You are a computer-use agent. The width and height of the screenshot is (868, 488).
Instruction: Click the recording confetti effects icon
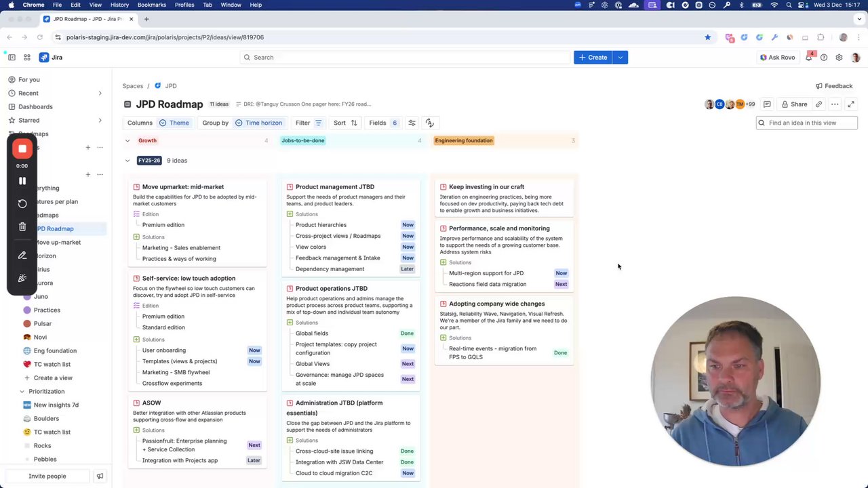point(22,278)
